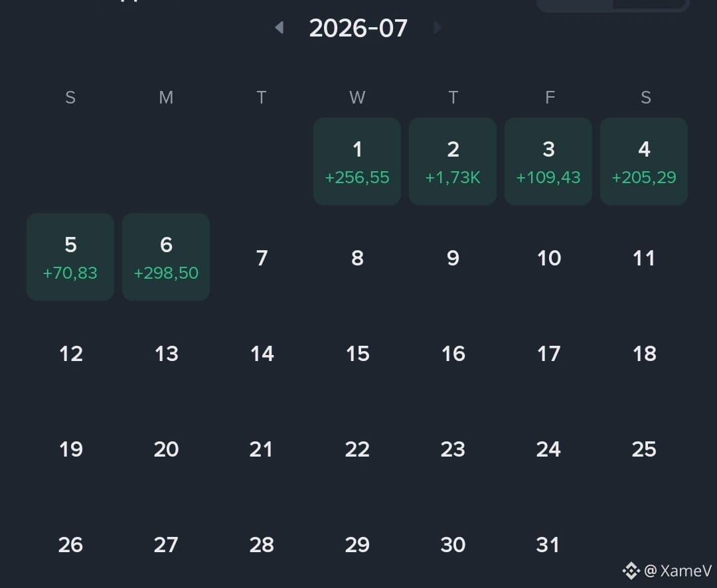717x588 pixels.
Task: Choose date 15 in calendar
Action: coord(358,354)
